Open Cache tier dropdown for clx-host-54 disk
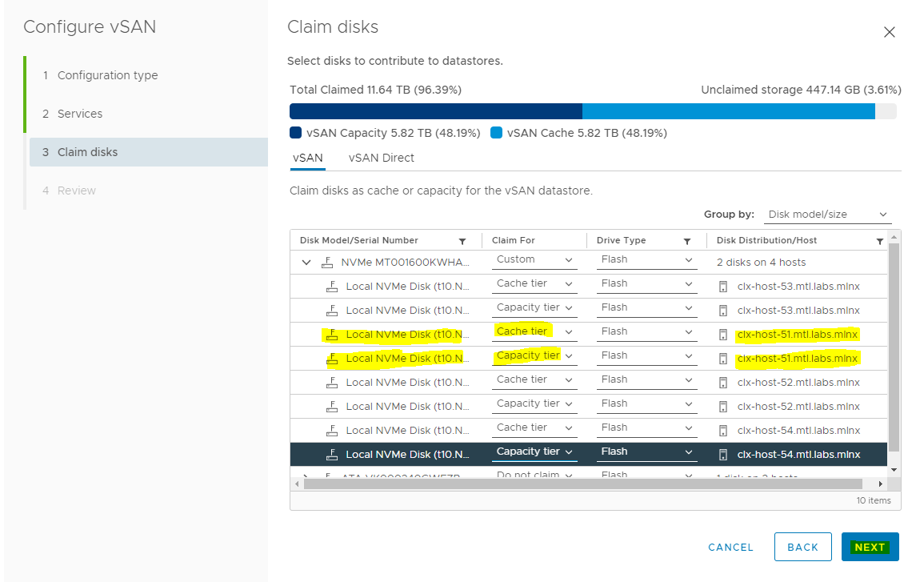This screenshot has height=582, width=924. pos(534,428)
